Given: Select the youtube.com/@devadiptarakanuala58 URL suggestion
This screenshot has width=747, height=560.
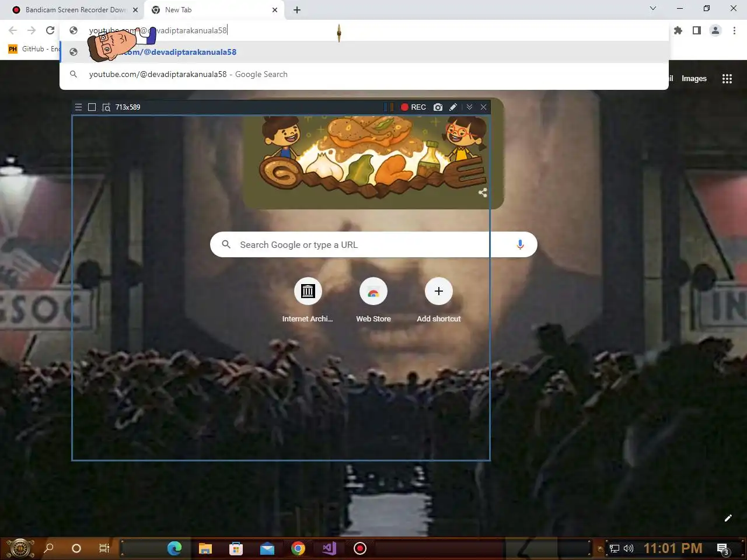Looking at the screenshot, I should pyautogui.click(x=364, y=52).
